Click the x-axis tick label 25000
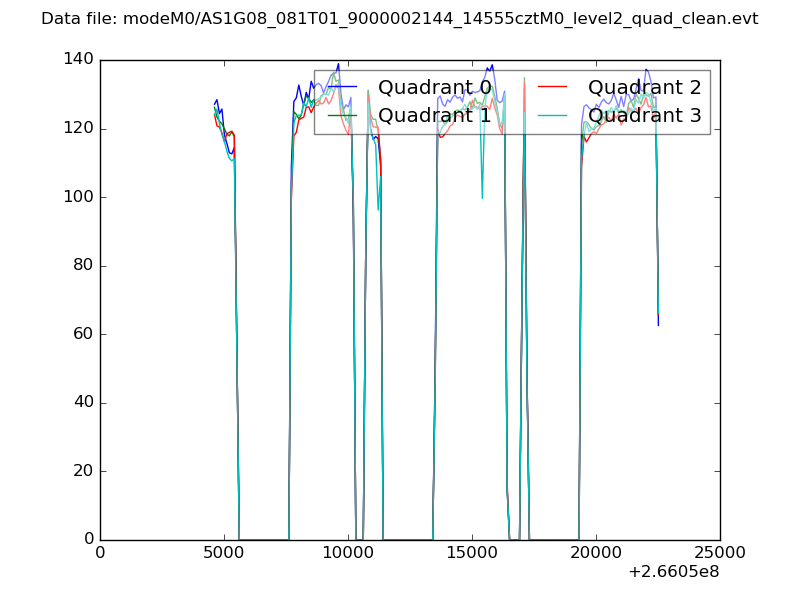Viewport: 800px width, 600px height. 720,553
